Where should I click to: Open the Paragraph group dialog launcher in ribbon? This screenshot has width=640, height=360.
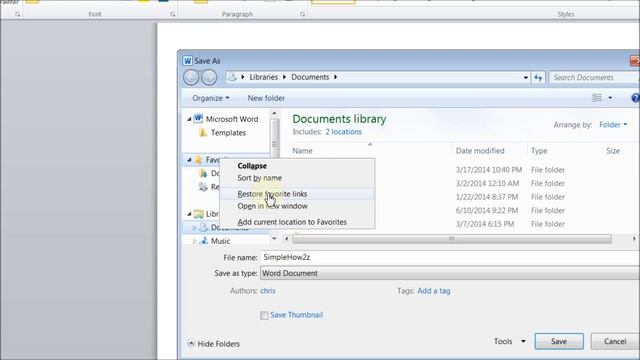tap(302, 14)
